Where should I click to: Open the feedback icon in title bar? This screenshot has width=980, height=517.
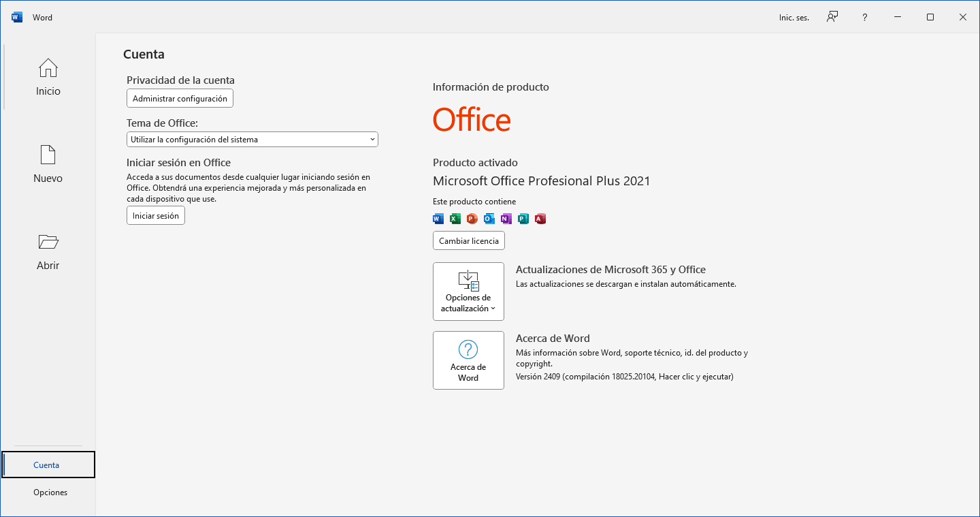pyautogui.click(x=832, y=17)
